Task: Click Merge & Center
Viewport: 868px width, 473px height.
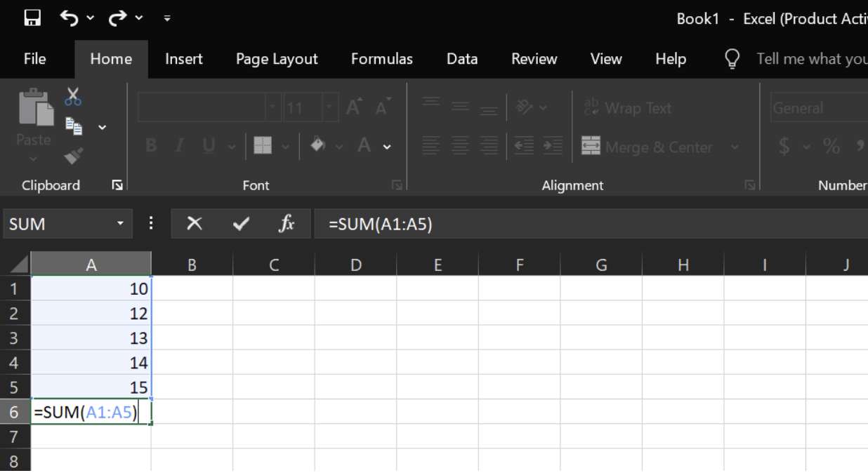Action: [647, 147]
